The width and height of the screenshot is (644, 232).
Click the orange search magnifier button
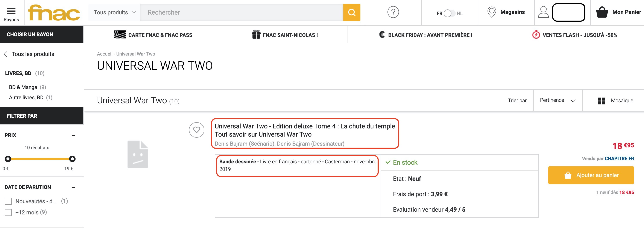point(351,12)
